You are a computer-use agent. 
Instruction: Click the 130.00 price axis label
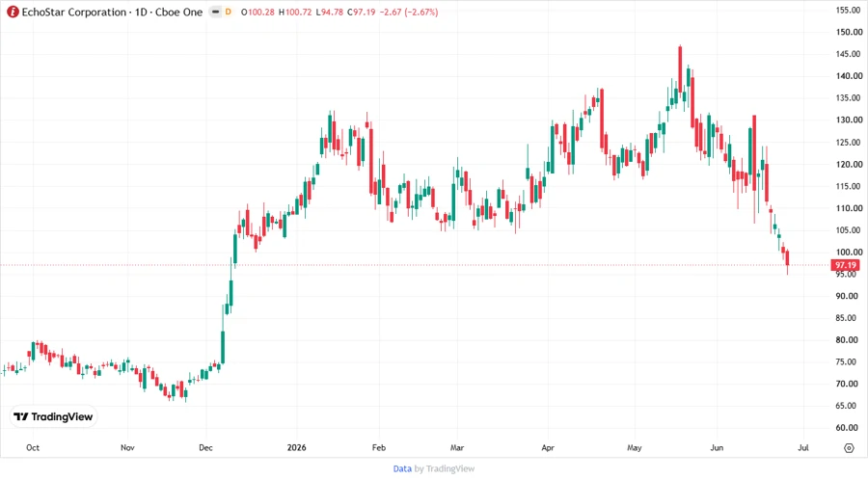848,120
